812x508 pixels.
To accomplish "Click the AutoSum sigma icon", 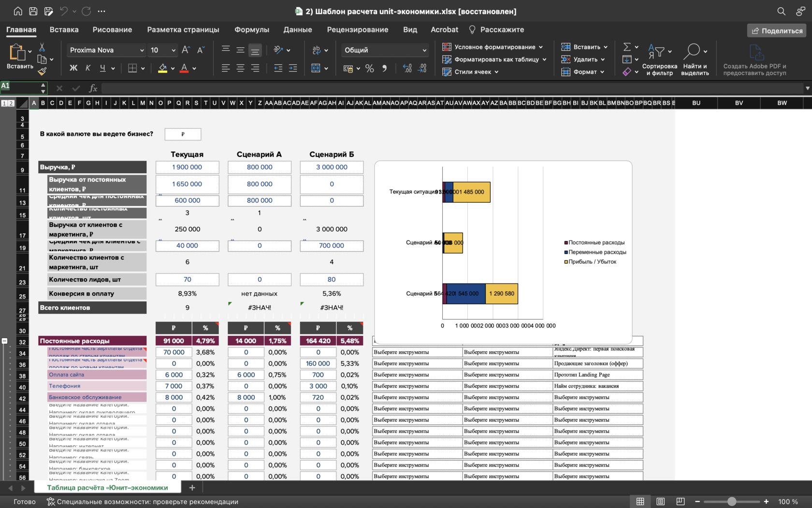I will (627, 47).
